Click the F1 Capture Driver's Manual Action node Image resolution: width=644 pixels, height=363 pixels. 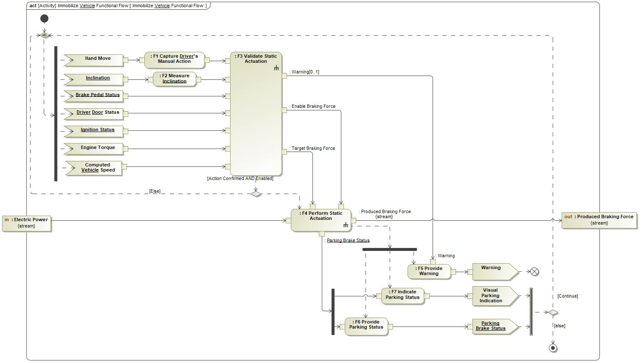[x=174, y=60]
